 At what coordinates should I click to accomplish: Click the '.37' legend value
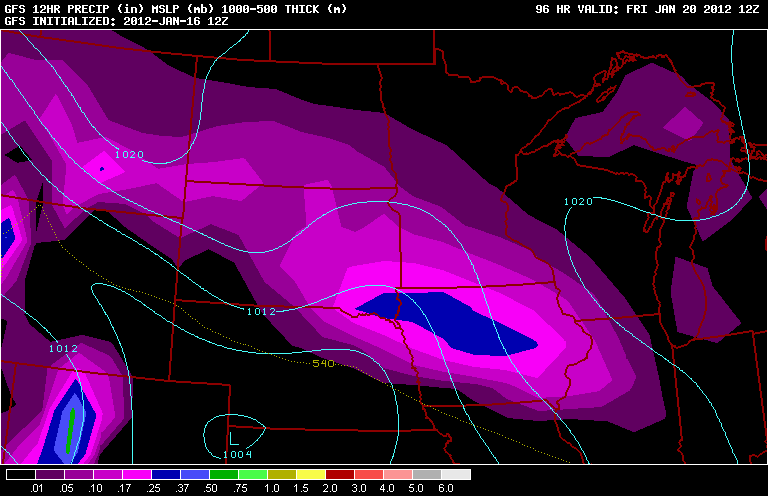click(x=182, y=489)
